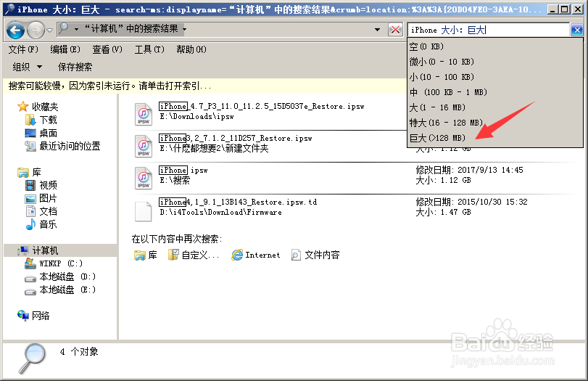Click the 保存搜索 button
This screenshot has width=588, height=381.
tap(75, 67)
